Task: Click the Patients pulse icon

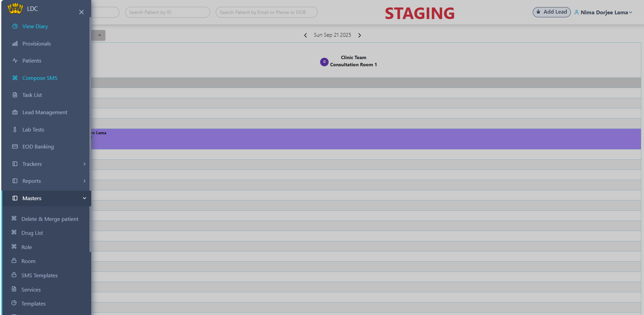Action: [x=15, y=60]
